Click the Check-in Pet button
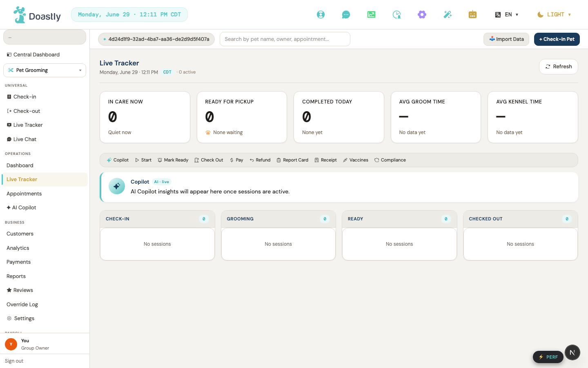The height and width of the screenshot is (368, 588). pyautogui.click(x=557, y=39)
